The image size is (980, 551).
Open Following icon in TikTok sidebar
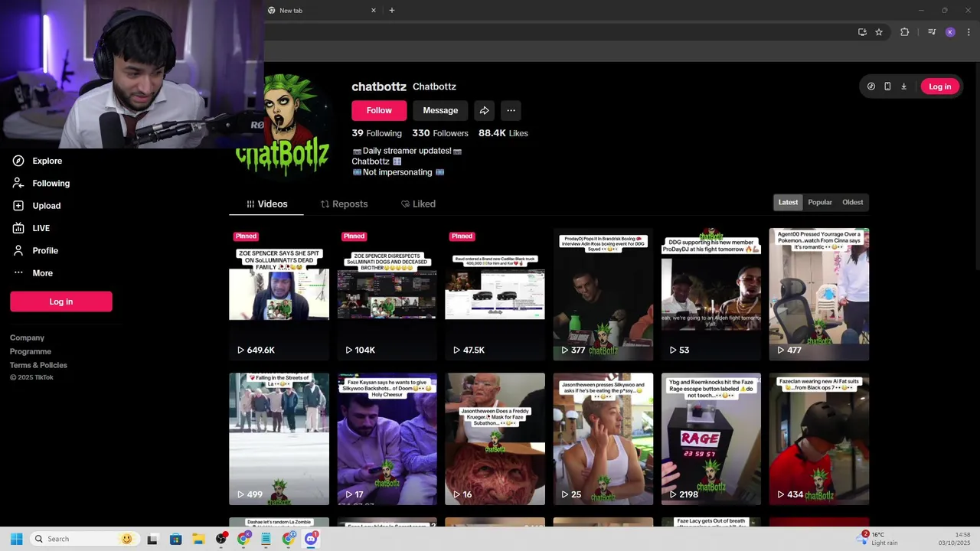click(18, 183)
